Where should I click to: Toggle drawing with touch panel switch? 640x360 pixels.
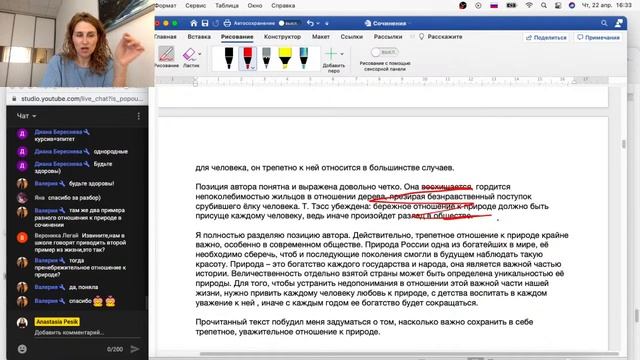pos(384,52)
